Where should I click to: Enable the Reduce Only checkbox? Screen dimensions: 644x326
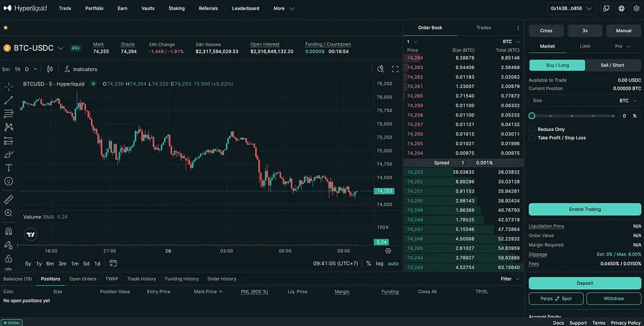pos(532,129)
